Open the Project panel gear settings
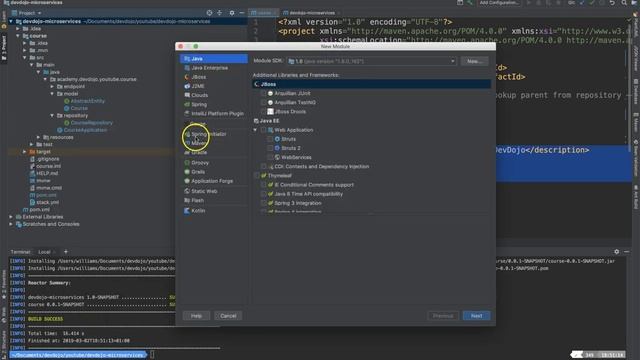The height and width of the screenshot is (360, 640). coord(232,13)
